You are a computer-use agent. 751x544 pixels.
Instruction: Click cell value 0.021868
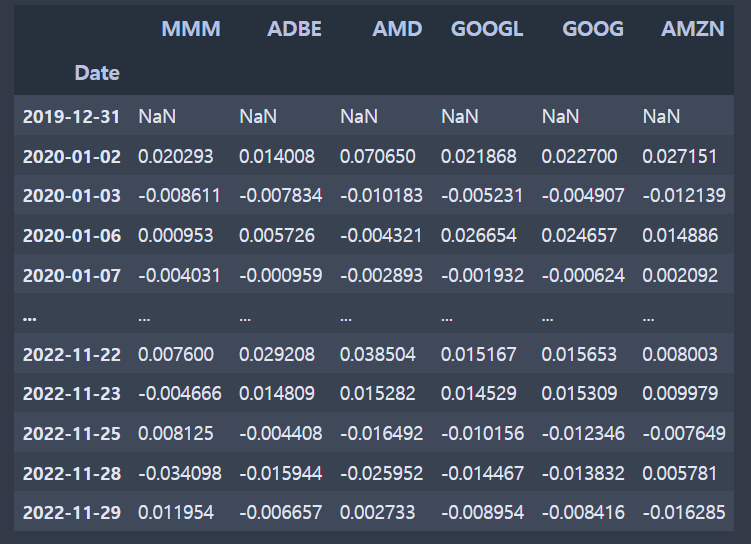(x=478, y=157)
